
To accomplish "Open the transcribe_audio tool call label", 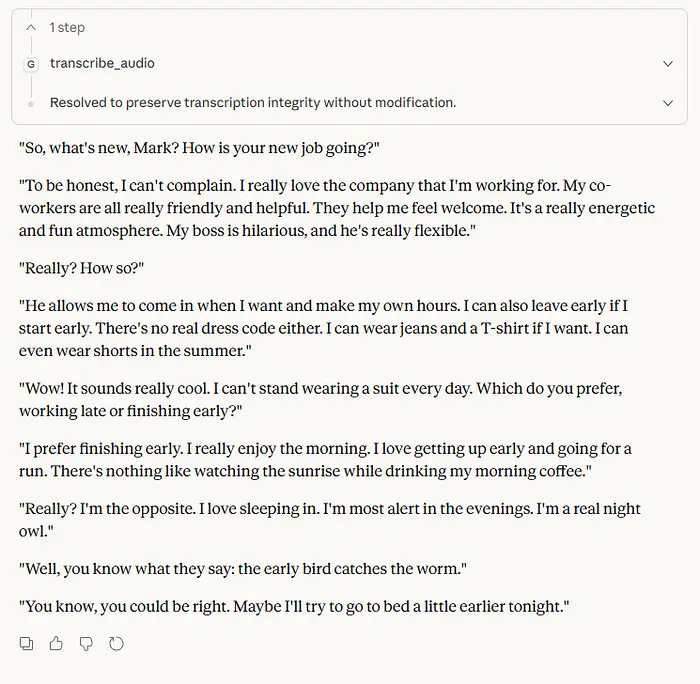I will pos(102,64).
